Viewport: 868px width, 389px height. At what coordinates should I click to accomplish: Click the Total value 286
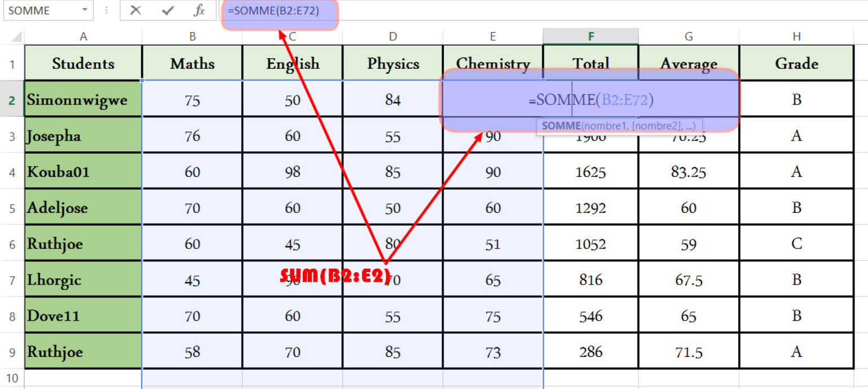coord(591,352)
